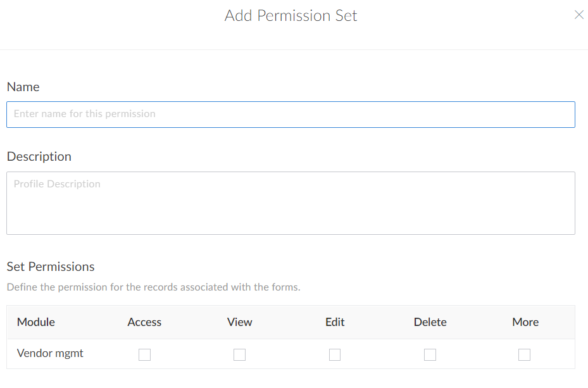Tick the Edit checkbox for Vendor mgmt

click(335, 354)
